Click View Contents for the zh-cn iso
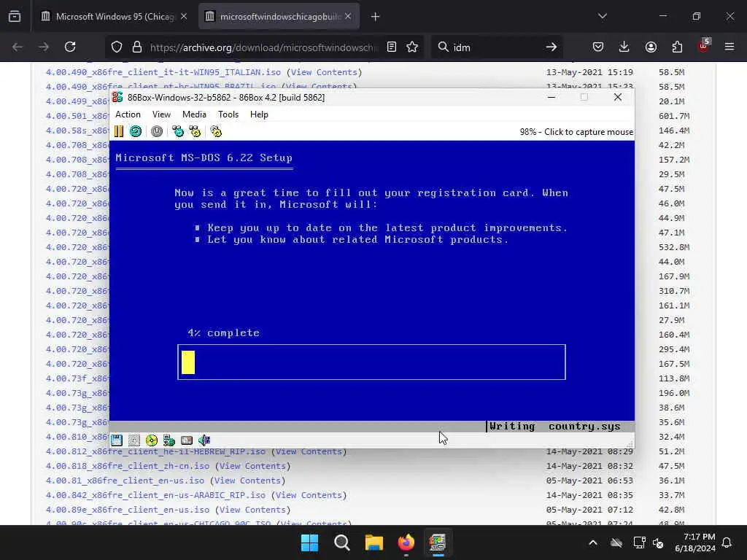 (x=252, y=466)
